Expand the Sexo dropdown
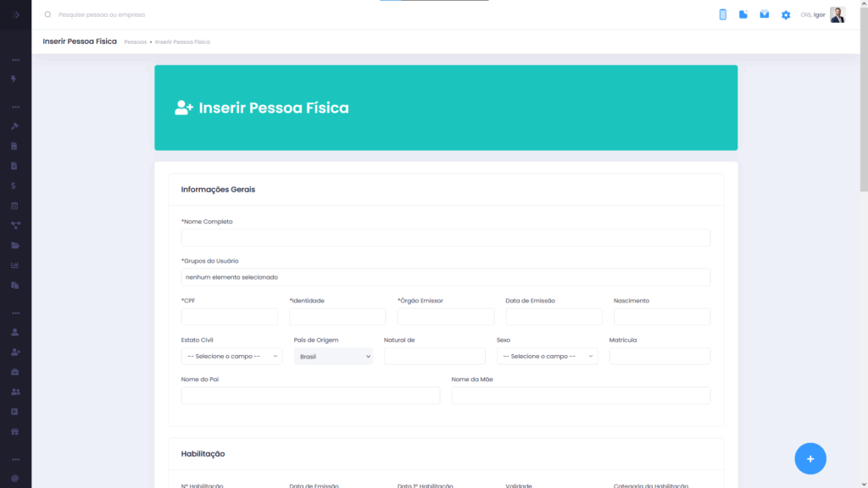 pyautogui.click(x=547, y=357)
